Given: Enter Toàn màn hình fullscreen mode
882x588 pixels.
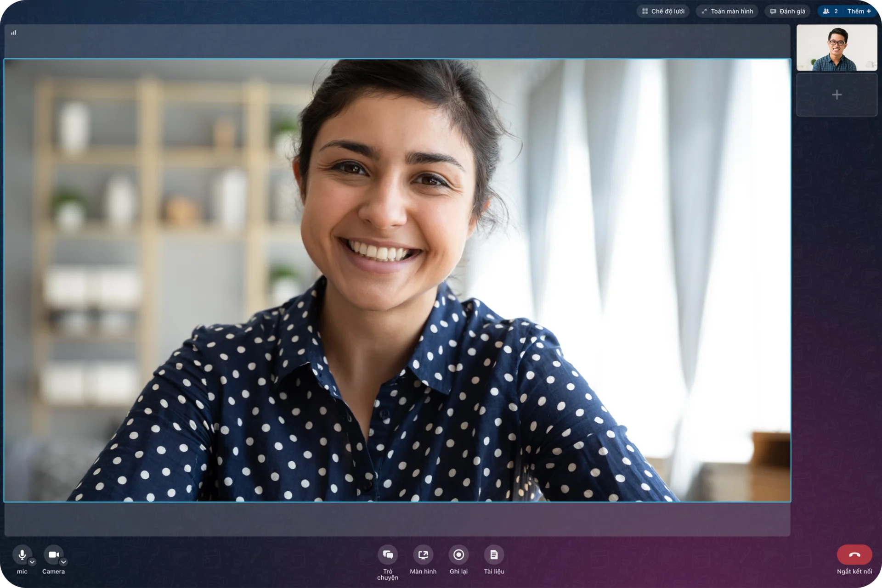Looking at the screenshot, I should point(727,11).
